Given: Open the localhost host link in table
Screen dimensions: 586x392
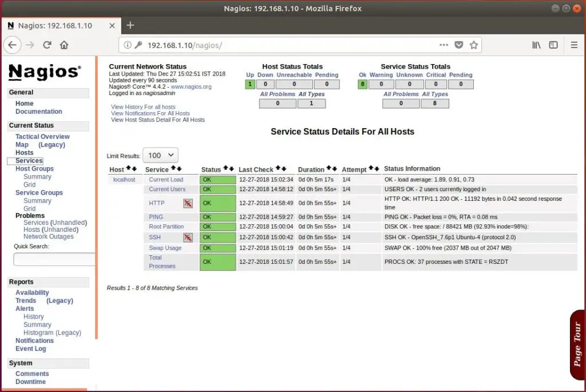Looking at the screenshot, I should 124,180.
